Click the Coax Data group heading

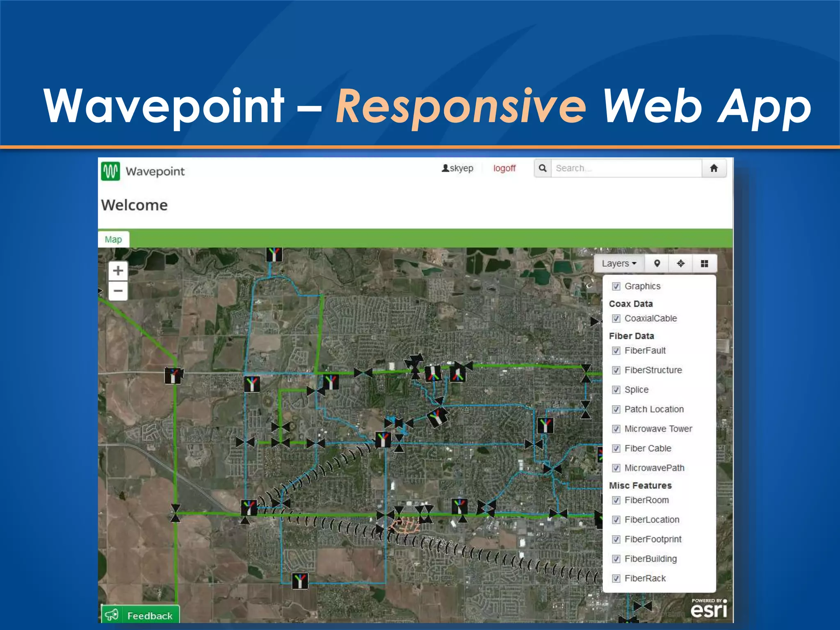coord(631,304)
